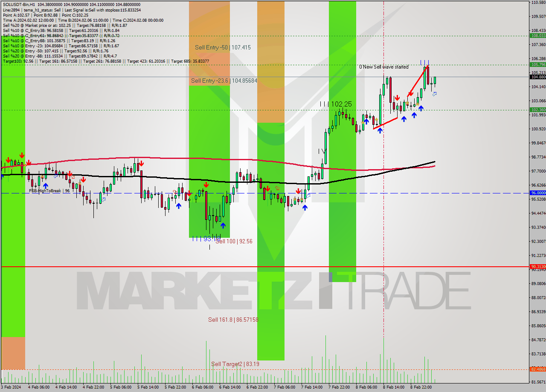This screenshot has height=392, width=546.
Task: Select the 4 Feb 06:00 time label
Action: [39, 387]
